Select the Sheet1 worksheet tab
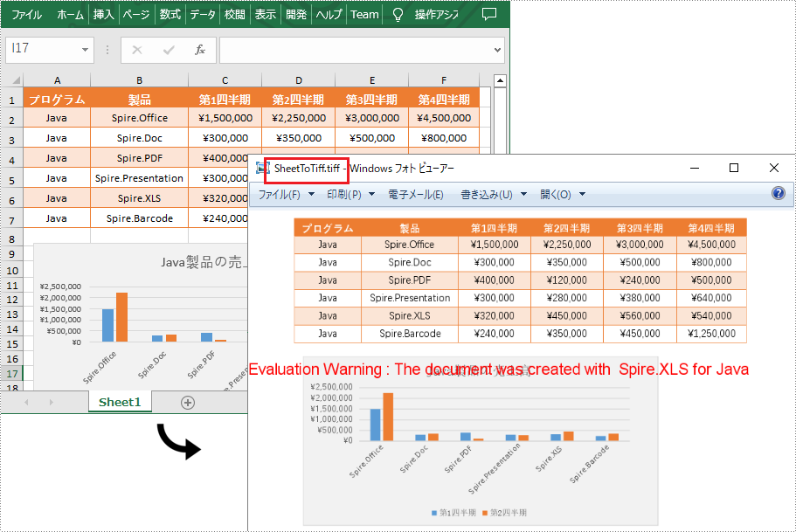Image resolution: width=796 pixels, height=532 pixels. (119, 403)
